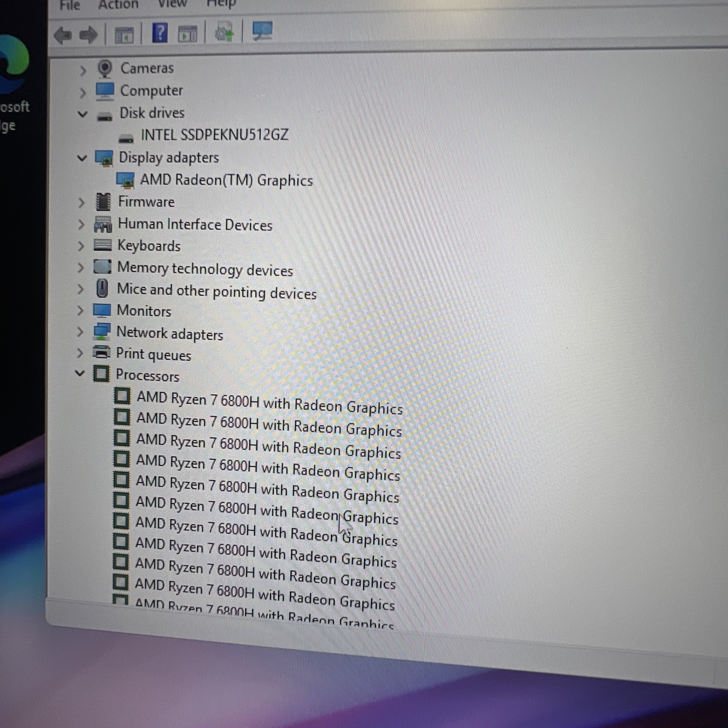Open the Help menu

(221, 4)
